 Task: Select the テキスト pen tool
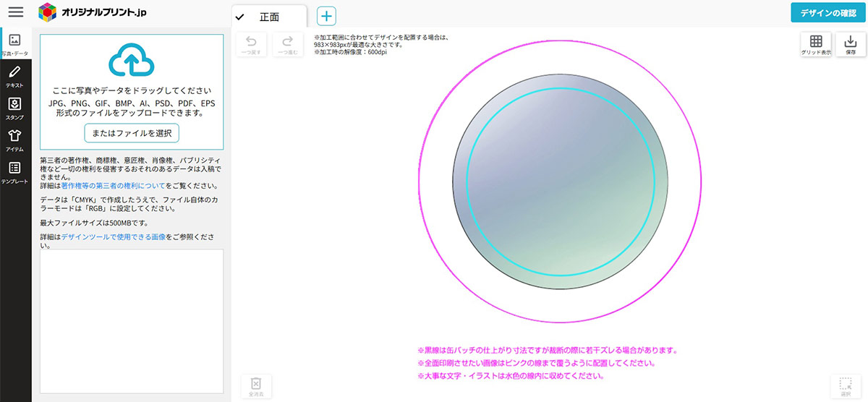point(15,75)
